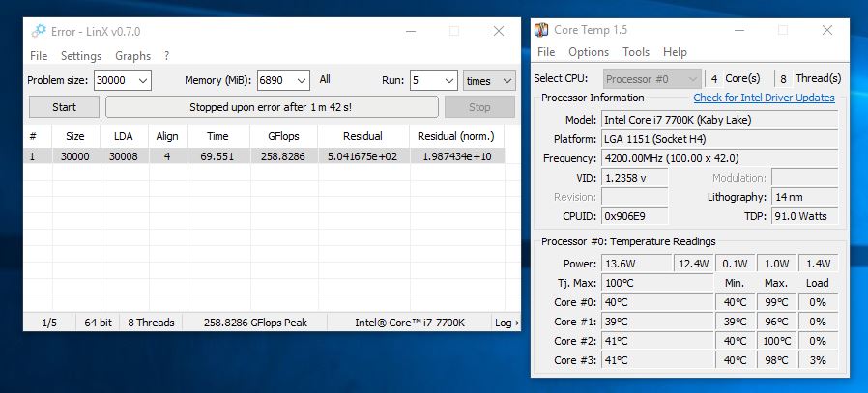Click the Log button in status bar
This screenshot has height=393, width=868.
click(x=506, y=323)
